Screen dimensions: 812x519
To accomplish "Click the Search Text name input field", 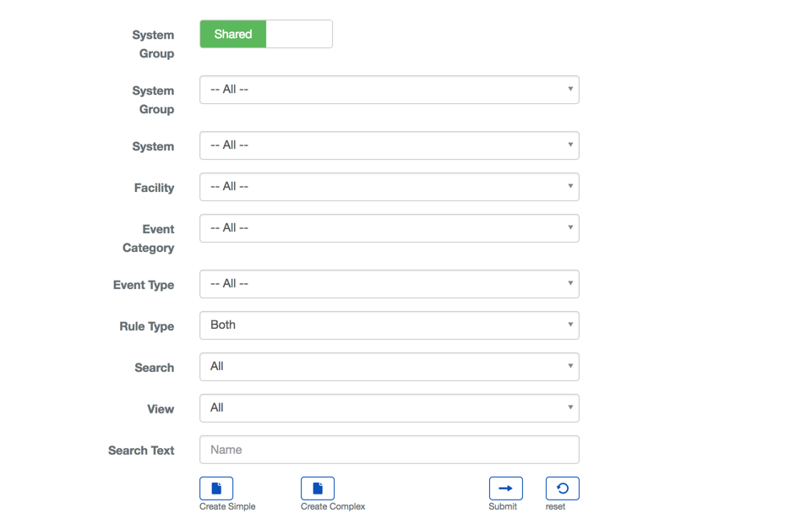I will (389, 450).
